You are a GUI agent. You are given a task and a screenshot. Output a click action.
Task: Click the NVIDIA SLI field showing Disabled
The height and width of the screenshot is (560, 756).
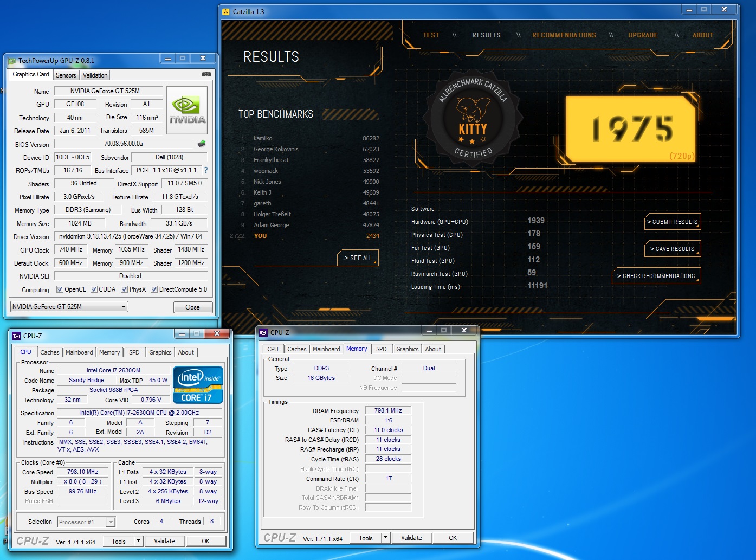click(x=131, y=276)
